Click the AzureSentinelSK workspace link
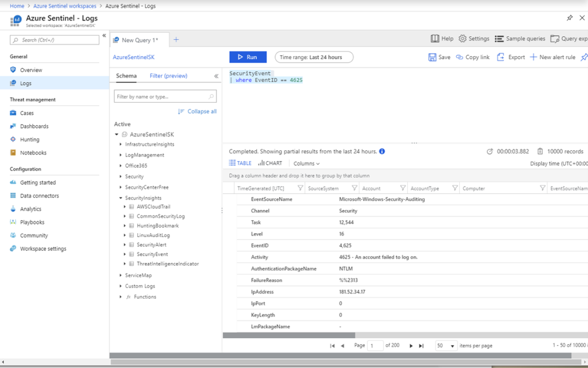Screen dimensions: 588x368 point(133,57)
